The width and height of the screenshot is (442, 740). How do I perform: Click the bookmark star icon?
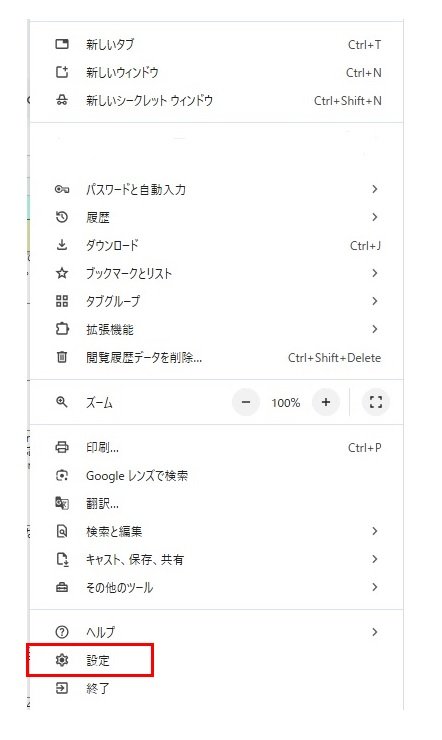point(62,273)
